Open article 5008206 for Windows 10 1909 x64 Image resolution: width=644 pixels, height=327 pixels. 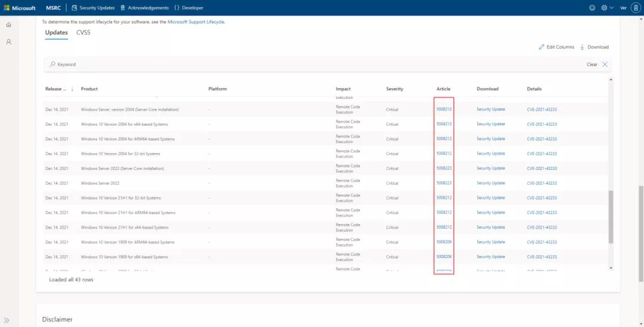point(444,257)
